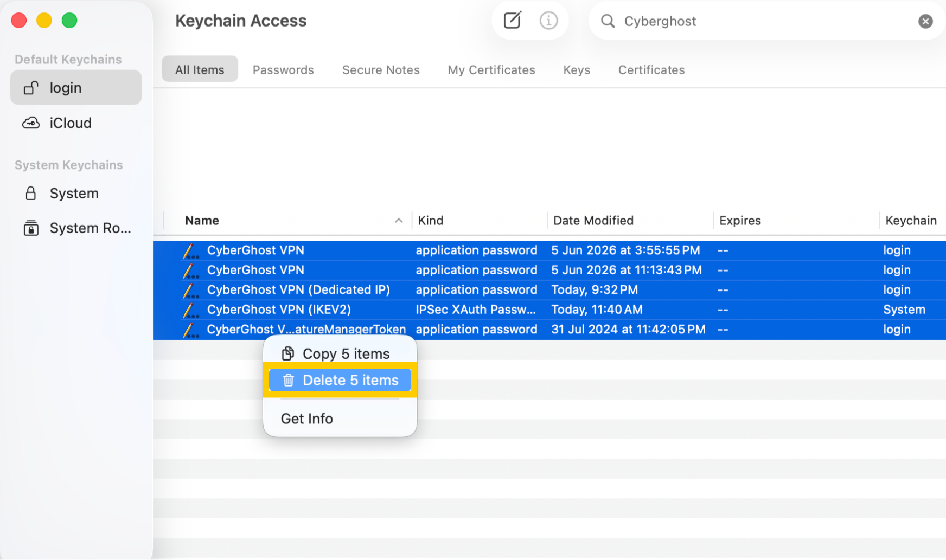
Task: Click the 5 Jun 2026 at 3:55:55 PM cell
Action: [625, 250]
